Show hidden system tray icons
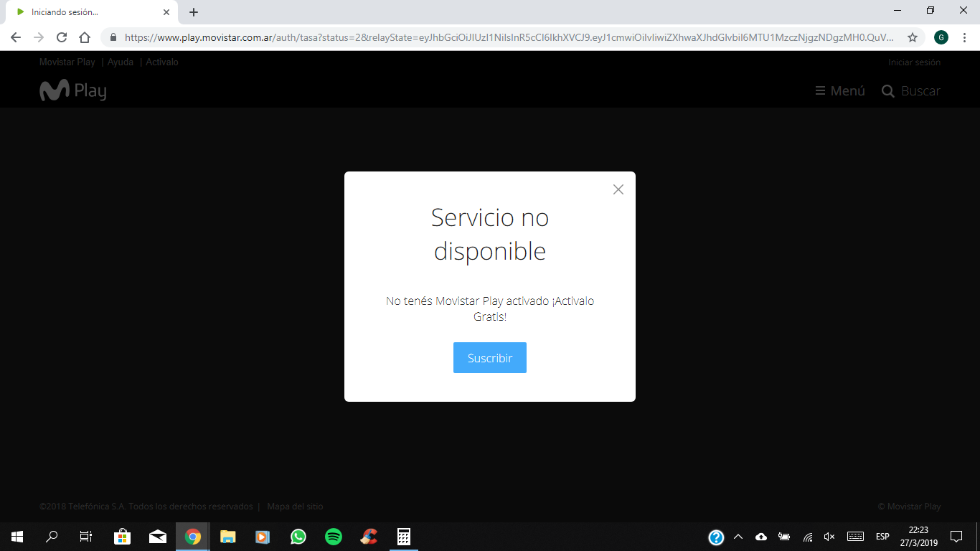 (738, 537)
